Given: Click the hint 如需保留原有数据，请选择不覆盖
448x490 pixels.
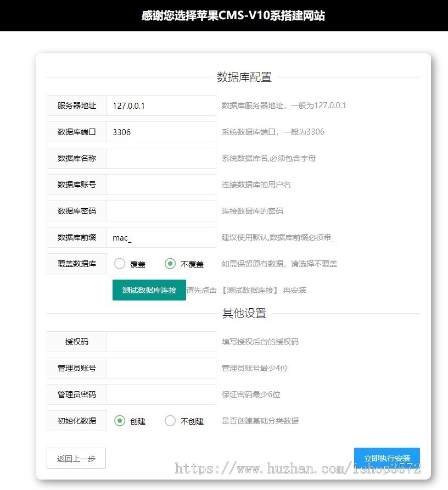Looking at the screenshot, I should tap(279, 264).
